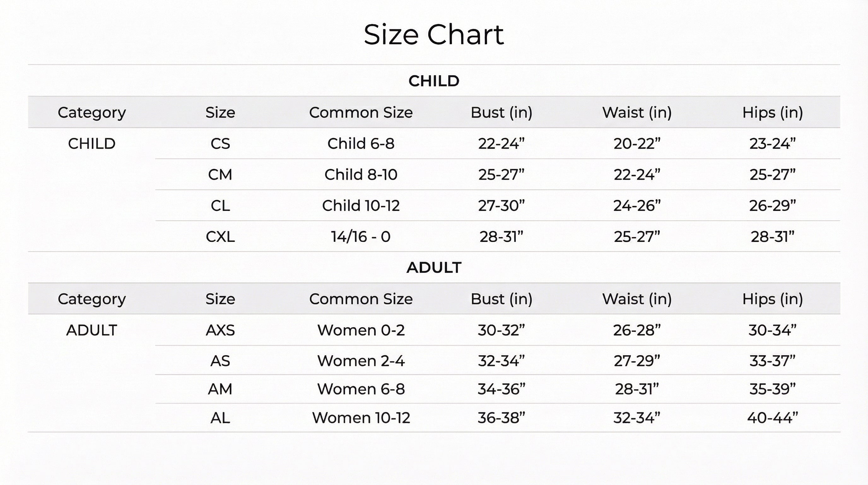
Task: Click the Women 6-8 common size cell
Action: tap(361, 389)
